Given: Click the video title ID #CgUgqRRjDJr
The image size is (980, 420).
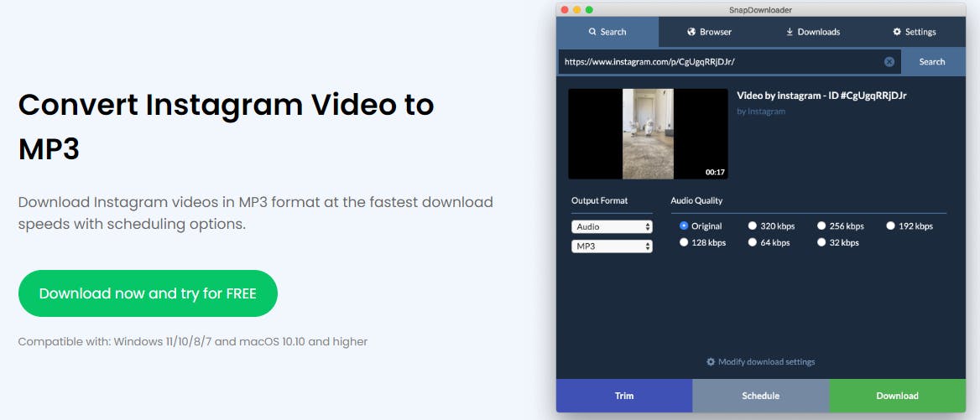Looking at the screenshot, I should 822,96.
